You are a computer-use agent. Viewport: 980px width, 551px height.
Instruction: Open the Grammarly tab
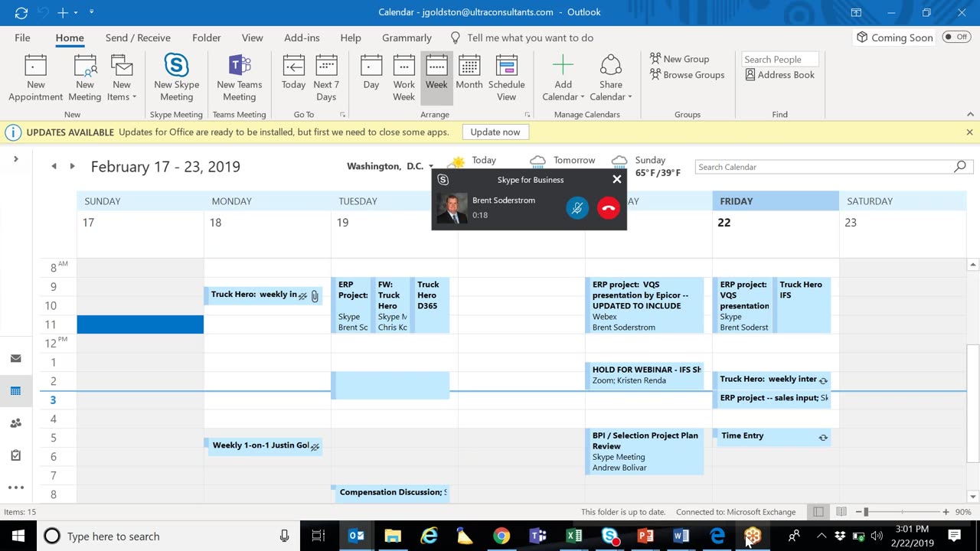(407, 37)
